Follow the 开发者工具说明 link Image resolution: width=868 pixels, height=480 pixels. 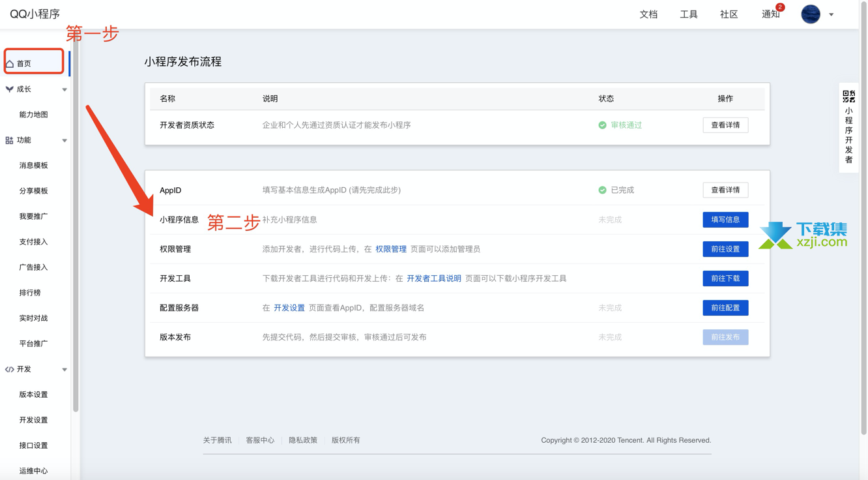pos(434,278)
